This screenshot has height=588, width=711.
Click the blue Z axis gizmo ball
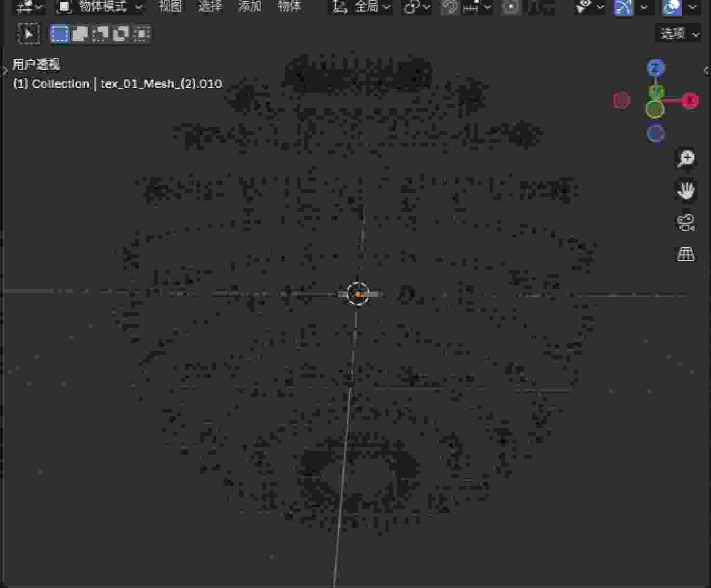pos(655,68)
